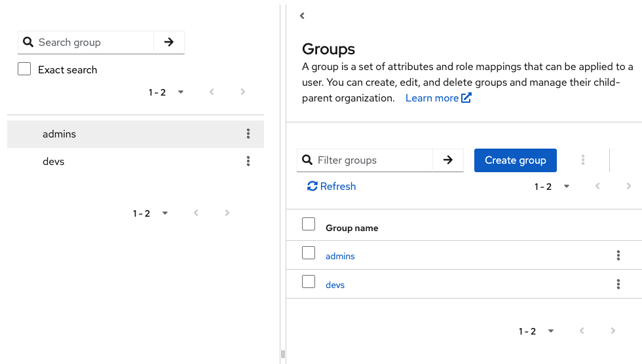Tick the select-all checkbox beside Group name
The image size is (642, 364).
[x=309, y=224]
